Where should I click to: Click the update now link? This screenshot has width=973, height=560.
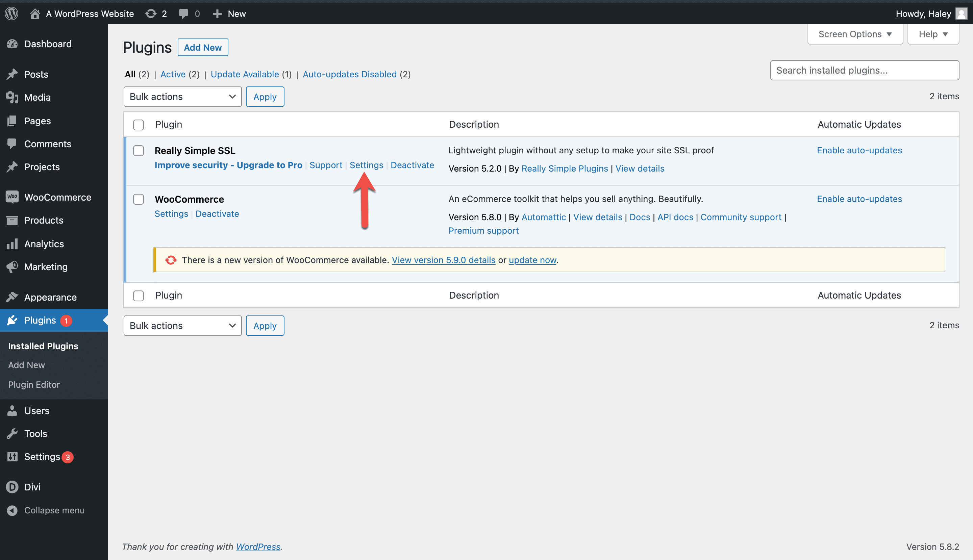point(532,260)
